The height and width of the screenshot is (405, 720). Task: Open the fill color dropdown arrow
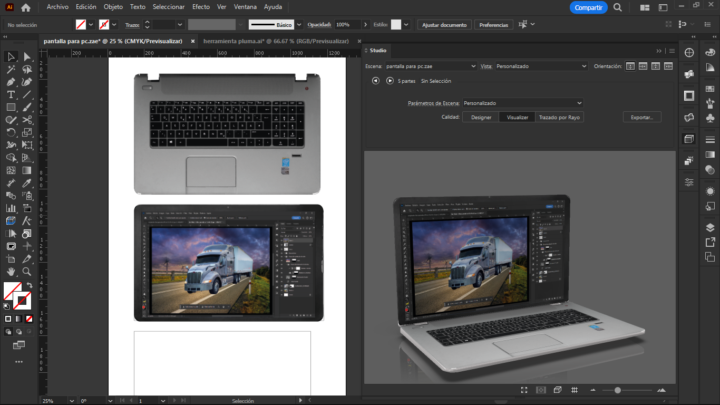(91, 25)
